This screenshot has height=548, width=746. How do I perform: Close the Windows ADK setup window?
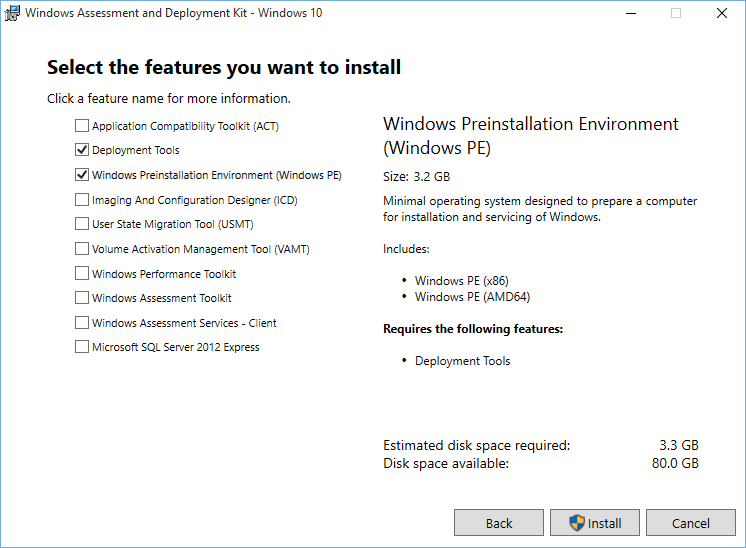(x=722, y=13)
